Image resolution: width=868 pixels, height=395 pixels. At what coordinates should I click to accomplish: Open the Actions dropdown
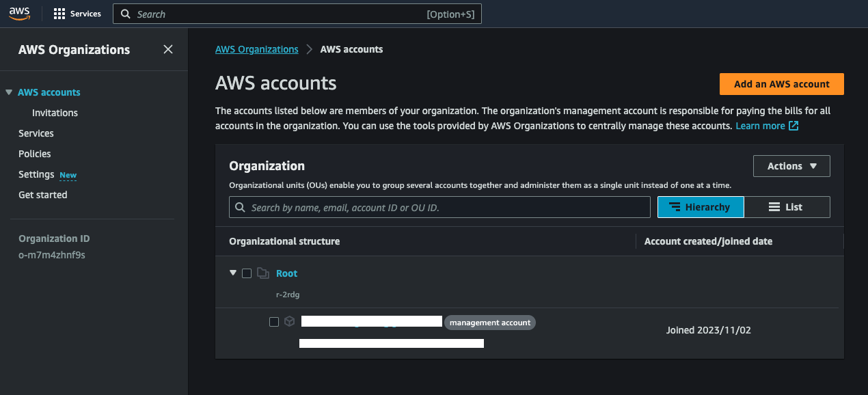pyautogui.click(x=791, y=166)
